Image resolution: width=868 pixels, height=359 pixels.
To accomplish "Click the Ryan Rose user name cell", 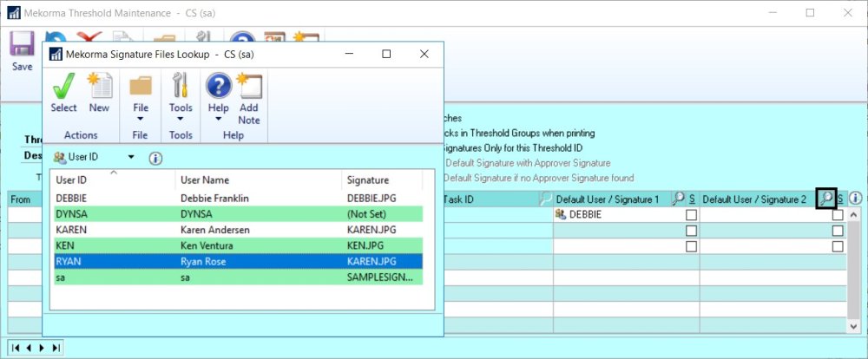I will tap(202, 261).
